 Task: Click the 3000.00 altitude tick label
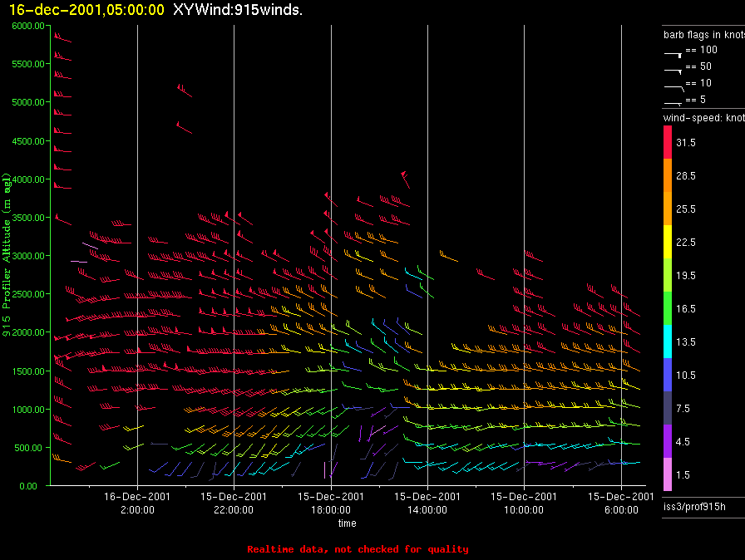coord(28,256)
